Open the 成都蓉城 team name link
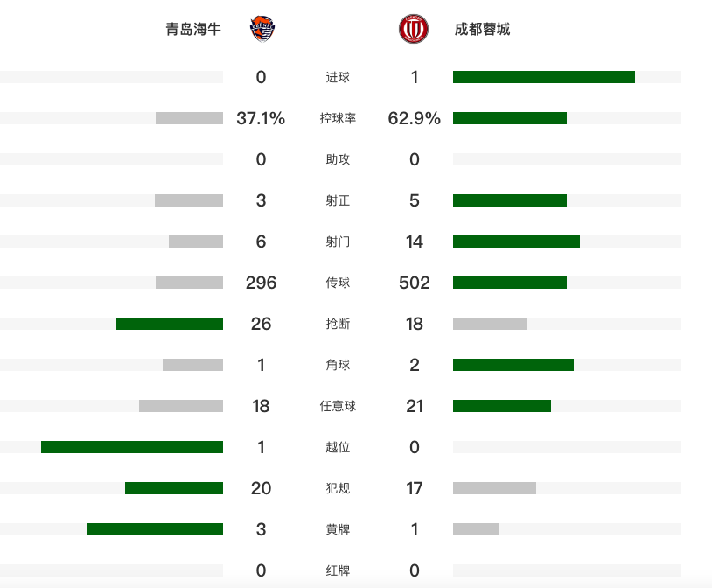This screenshot has width=712, height=588. click(x=482, y=30)
